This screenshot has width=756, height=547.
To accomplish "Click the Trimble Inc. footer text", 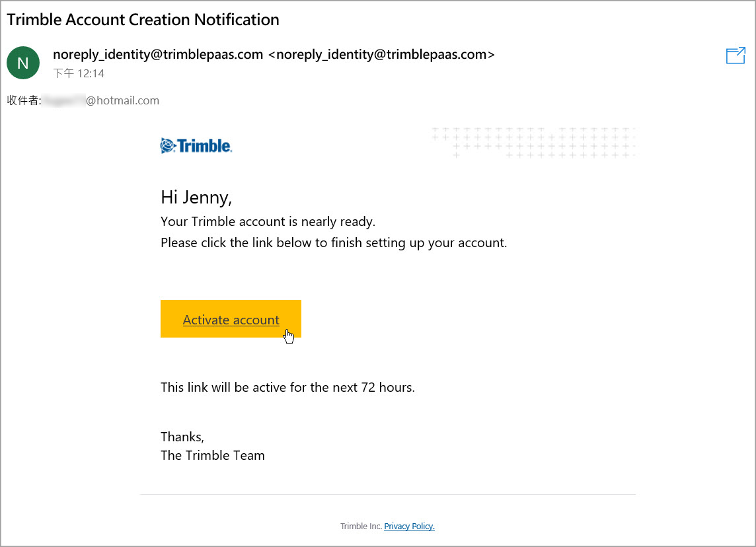I will click(361, 527).
